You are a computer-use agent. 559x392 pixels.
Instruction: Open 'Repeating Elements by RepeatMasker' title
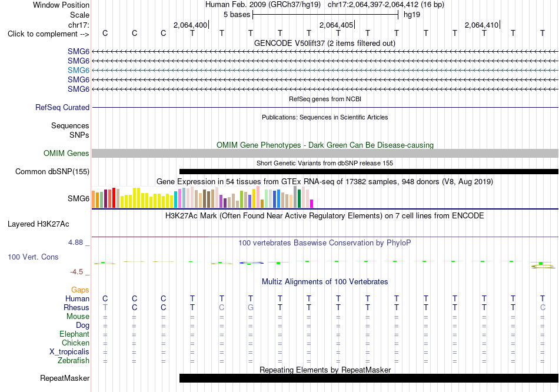click(325, 370)
